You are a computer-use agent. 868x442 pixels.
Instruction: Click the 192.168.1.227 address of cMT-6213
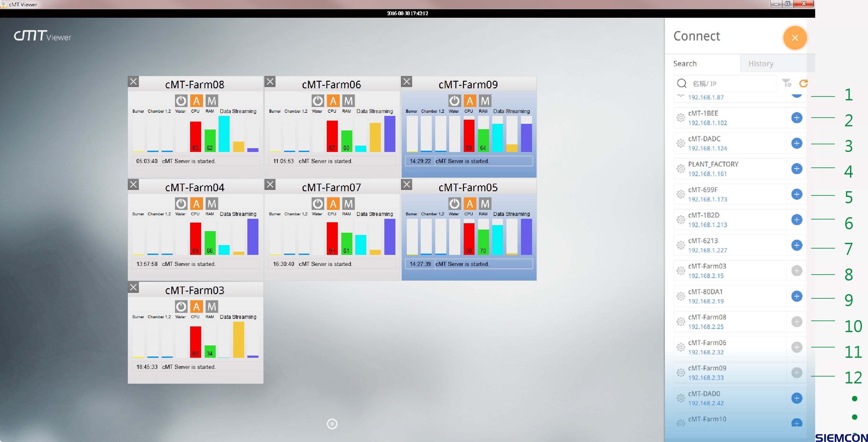pyautogui.click(x=707, y=250)
